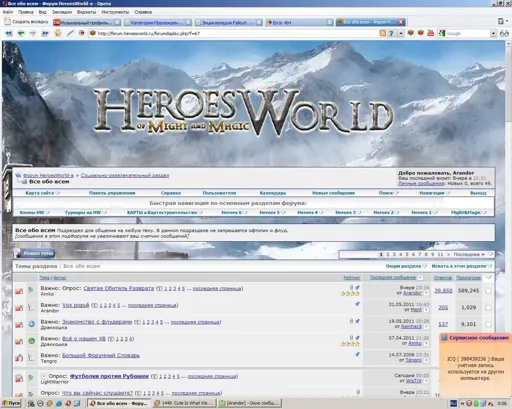Screen dimensions: 512x409
Task: Open the Искать в этом разделе dropdown
Action: tap(462, 266)
